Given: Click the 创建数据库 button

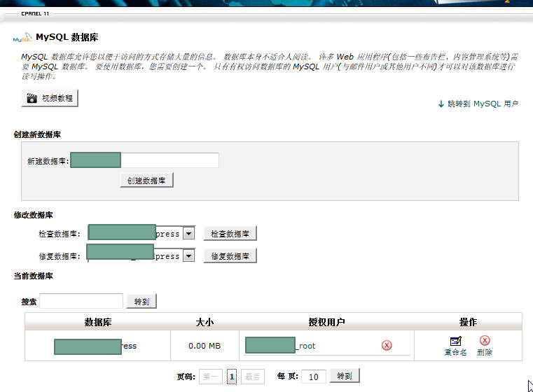Looking at the screenshot, I should 146,181.
